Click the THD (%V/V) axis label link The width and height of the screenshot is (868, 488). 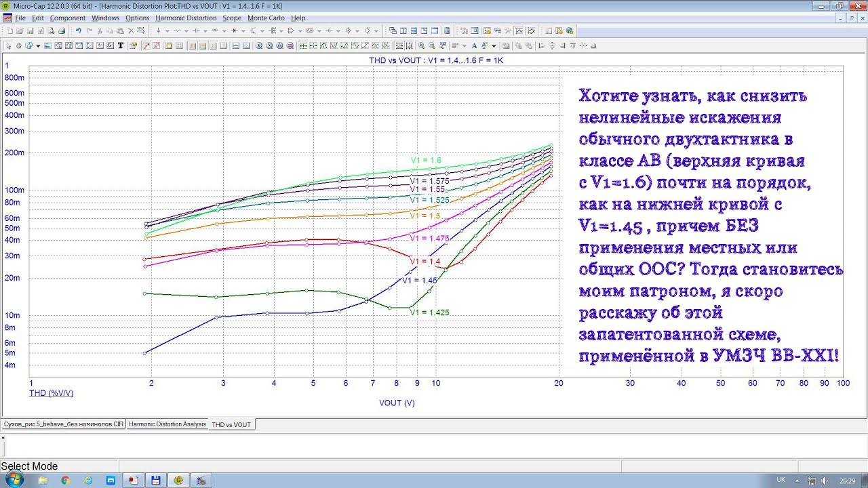[x=51, y=393]
